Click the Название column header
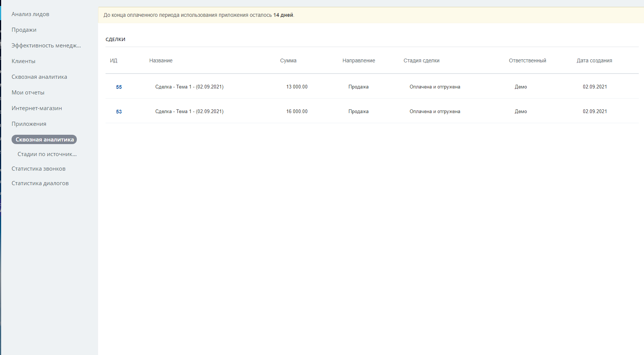Viewport: 644px width, 355px height. [161, 60]
